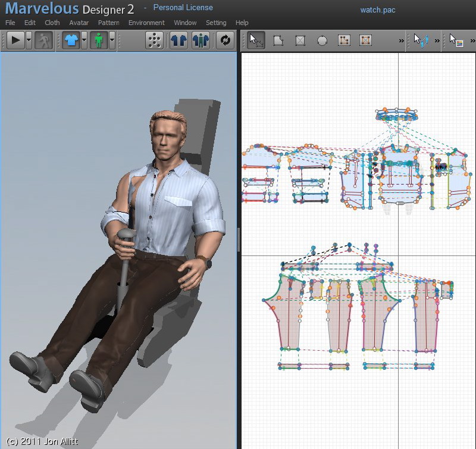The width and height of the screenshot is (476, 449).
Task: Open the Pattern menu
Action: click(x=108, y=23)
